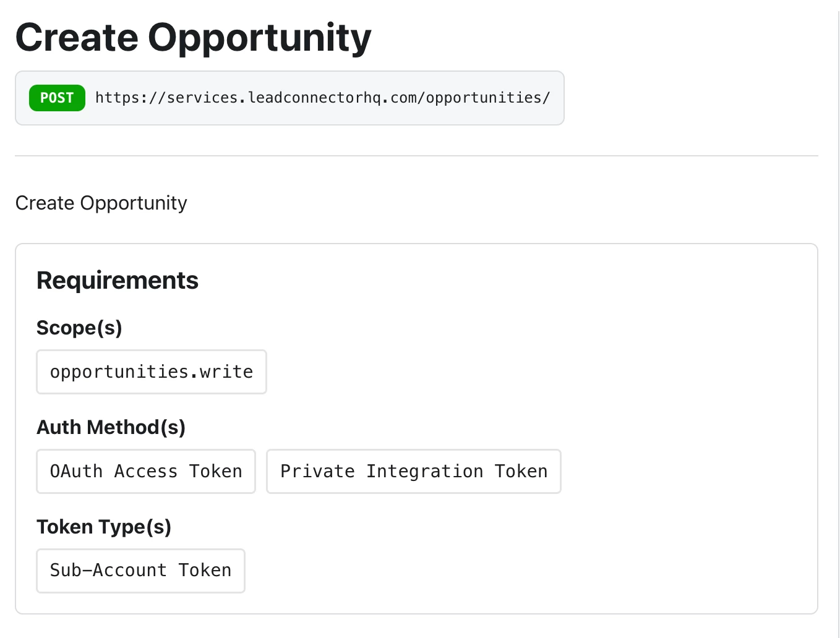Click the green POST method badge
The image size is (840, 638).
[57, 98]
